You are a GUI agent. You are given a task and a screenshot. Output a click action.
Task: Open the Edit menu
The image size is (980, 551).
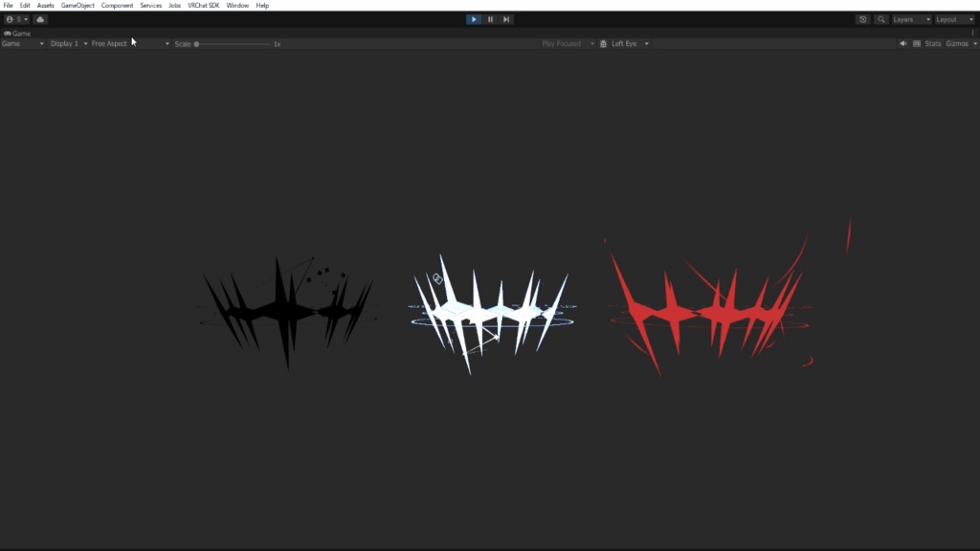(x=25, y=5)
